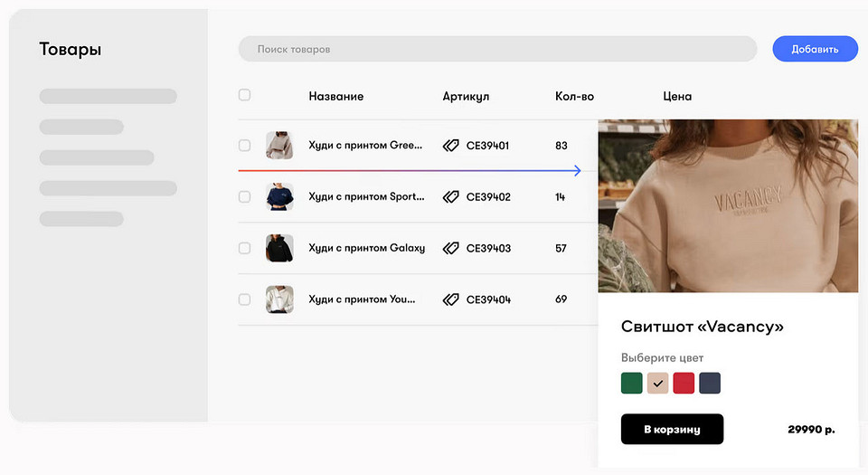Open the black hoodie thumbnail in CE39403 row
This screenshot has width=868, height=475.
[279, 248]
